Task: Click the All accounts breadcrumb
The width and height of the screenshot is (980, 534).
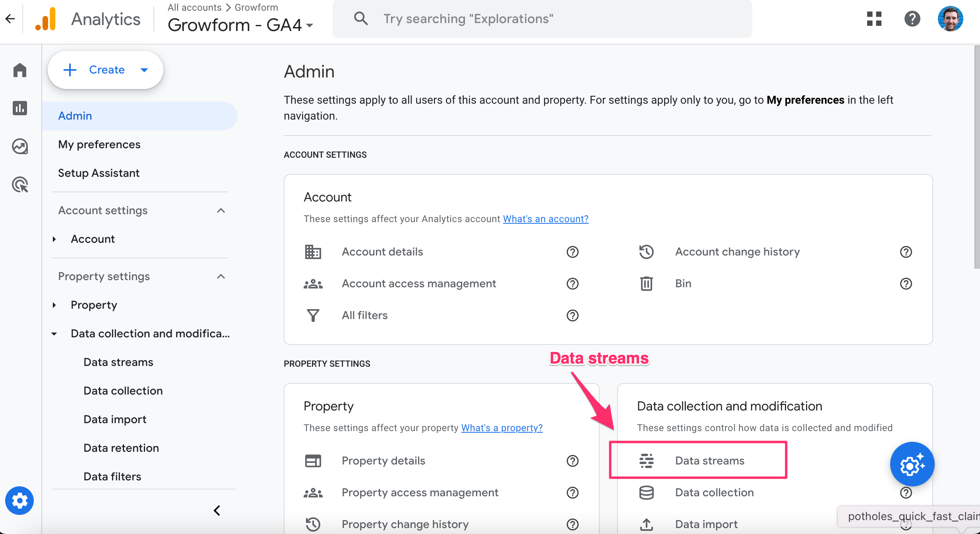Action: [x=194, y=8]
